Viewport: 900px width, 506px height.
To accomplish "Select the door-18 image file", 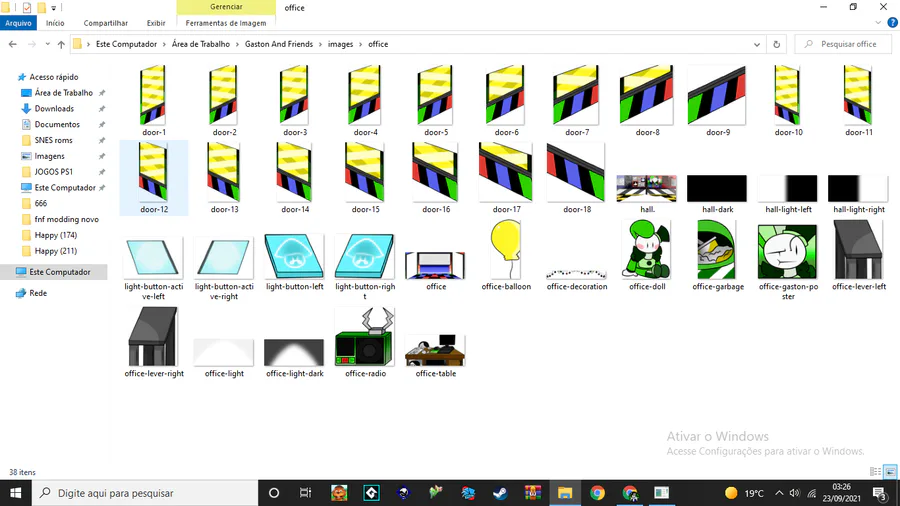I will [x=576, y=177].
